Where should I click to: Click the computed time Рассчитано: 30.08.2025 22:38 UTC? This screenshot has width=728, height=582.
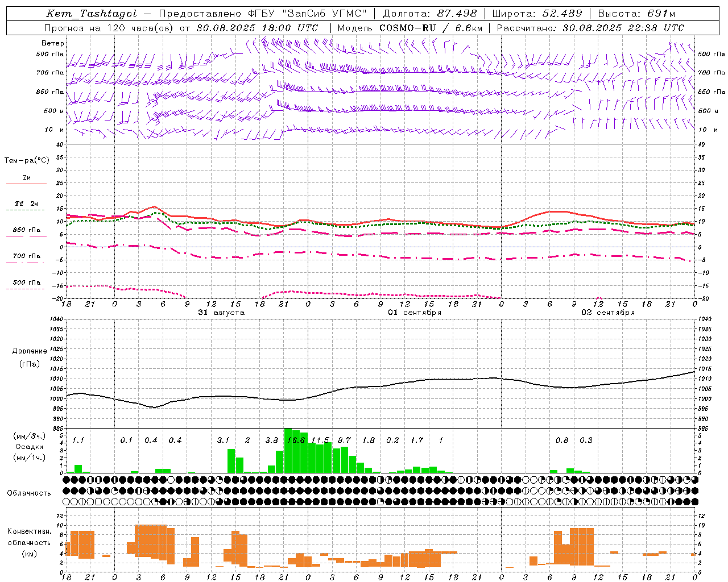[x=590, y=28]
